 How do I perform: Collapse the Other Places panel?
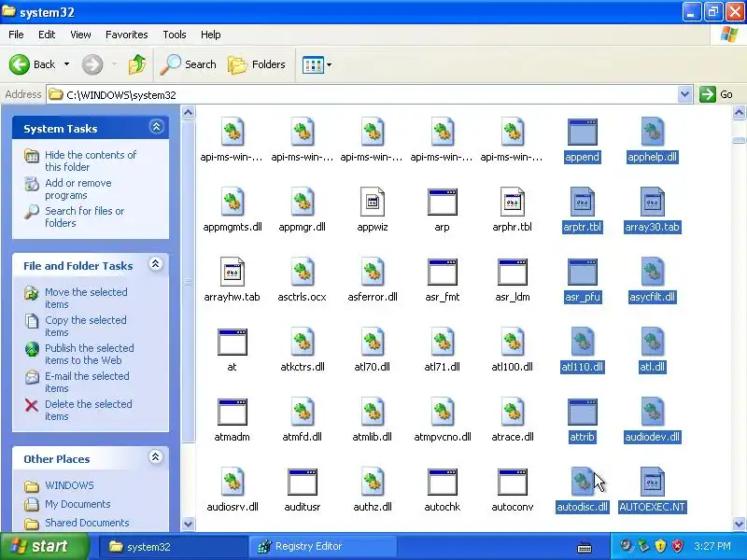coord(155,457)
